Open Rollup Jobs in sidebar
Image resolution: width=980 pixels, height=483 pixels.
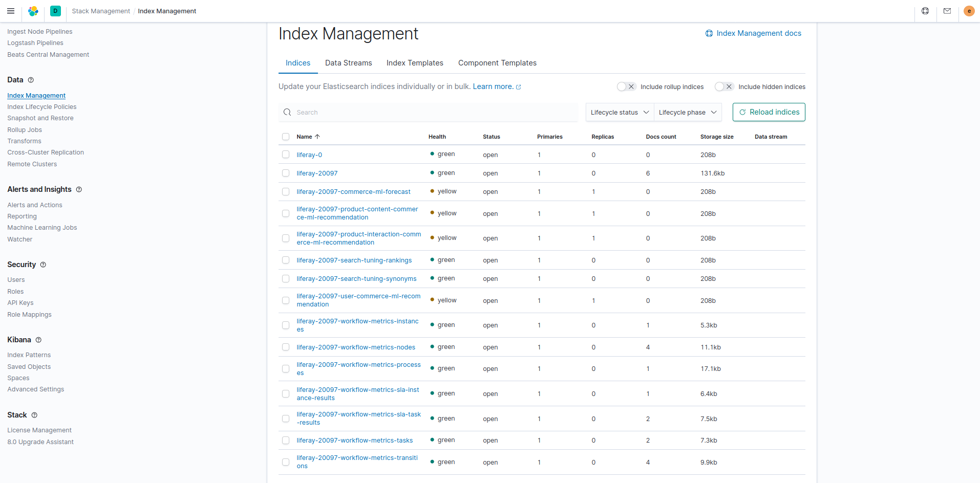[25, 130]
